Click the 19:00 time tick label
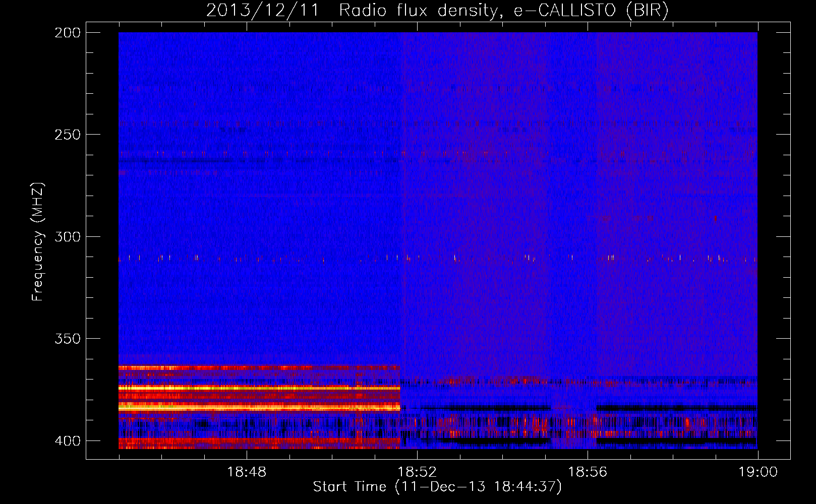 click(758, 472)
